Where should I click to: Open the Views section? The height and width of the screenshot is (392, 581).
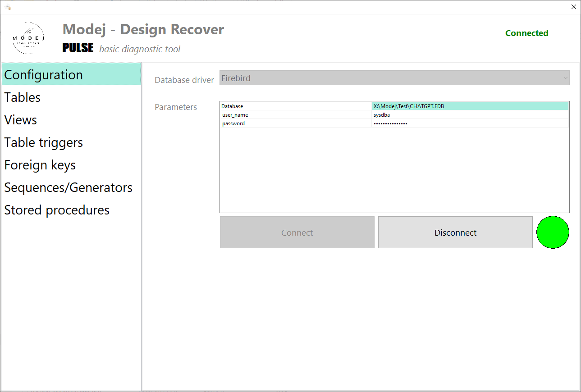click(x=72, y=120)
